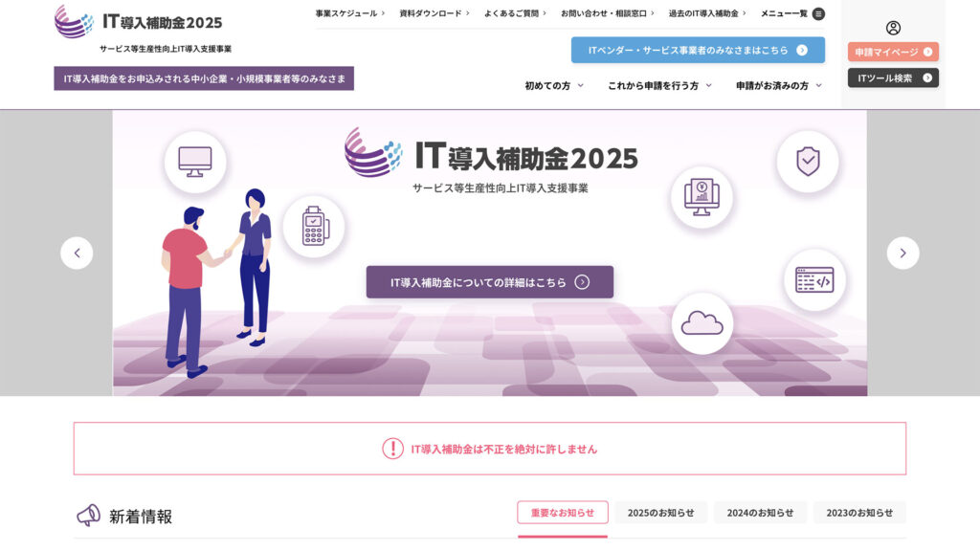Open the 申請マイページ button
The width and height of the screenshot is (980, 551).
(893, 52)
